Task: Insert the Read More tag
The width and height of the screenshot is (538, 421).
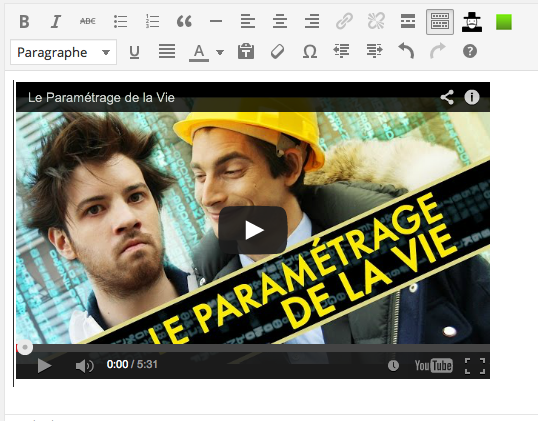Action: pos(408,22)
